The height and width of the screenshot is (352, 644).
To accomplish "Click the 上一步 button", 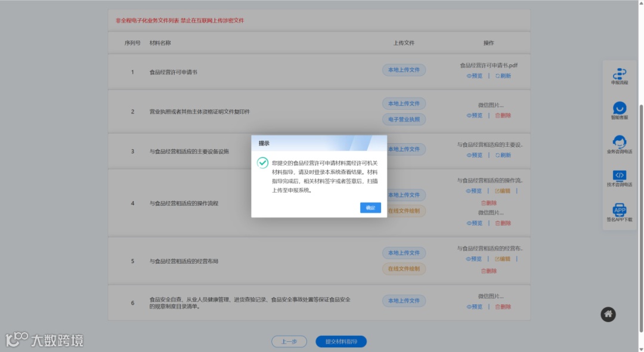I will pos(289,341).
